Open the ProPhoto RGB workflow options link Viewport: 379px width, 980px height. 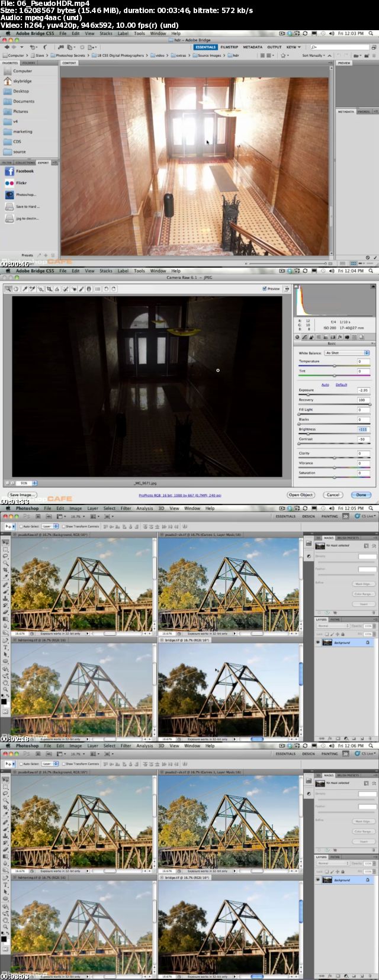click(x=180, y=495)
